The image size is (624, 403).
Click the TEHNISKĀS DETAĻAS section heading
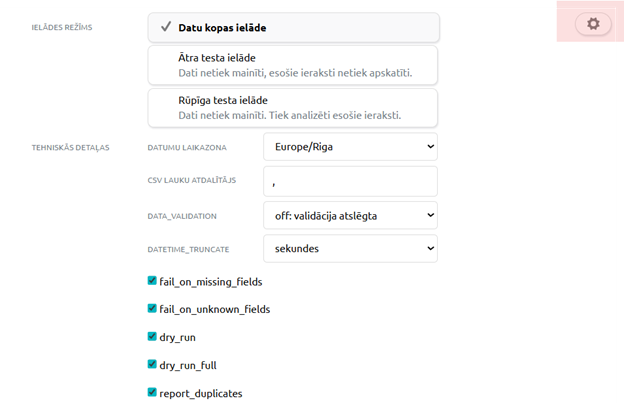coord(70,148)
